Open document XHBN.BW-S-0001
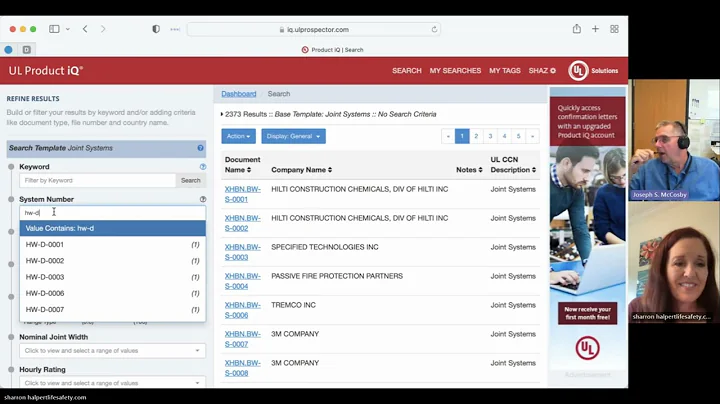Screen dimensions: 720x404 [242, 194]
